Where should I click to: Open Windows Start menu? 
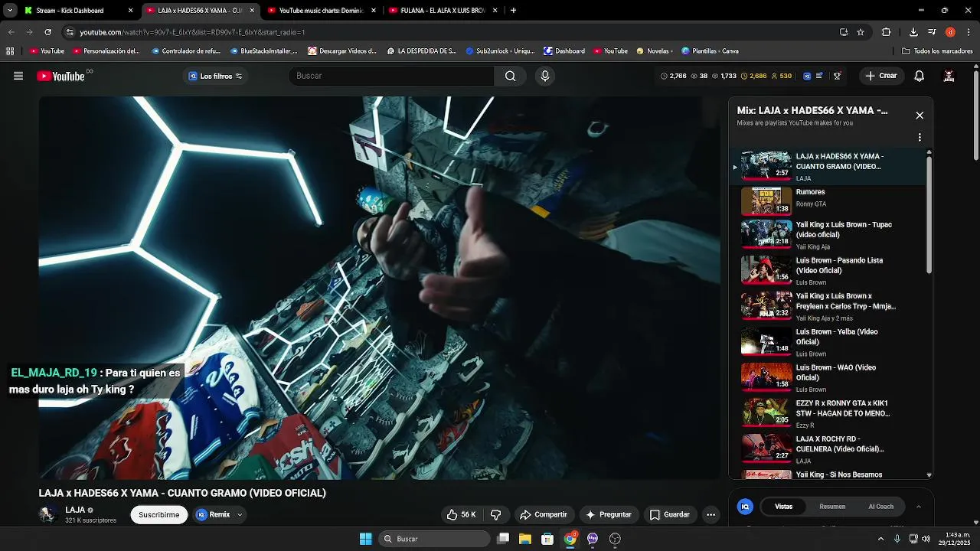click(x=366, y=539)
